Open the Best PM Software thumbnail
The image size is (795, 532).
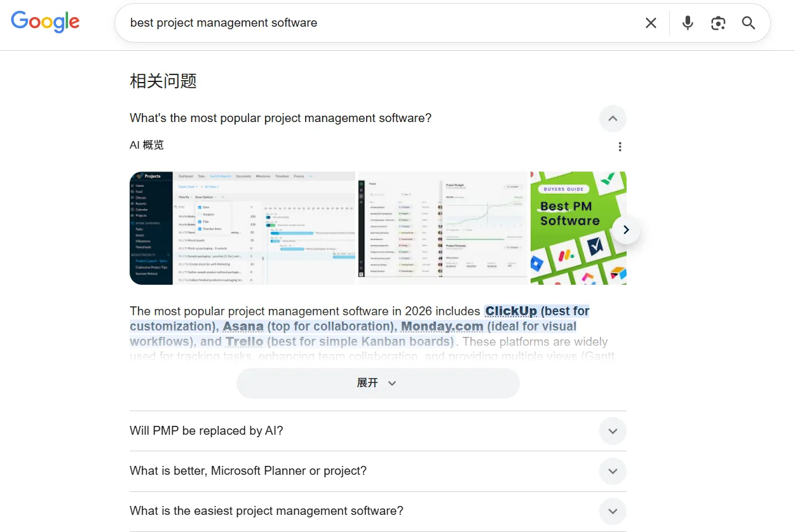(x=578, y=228)
